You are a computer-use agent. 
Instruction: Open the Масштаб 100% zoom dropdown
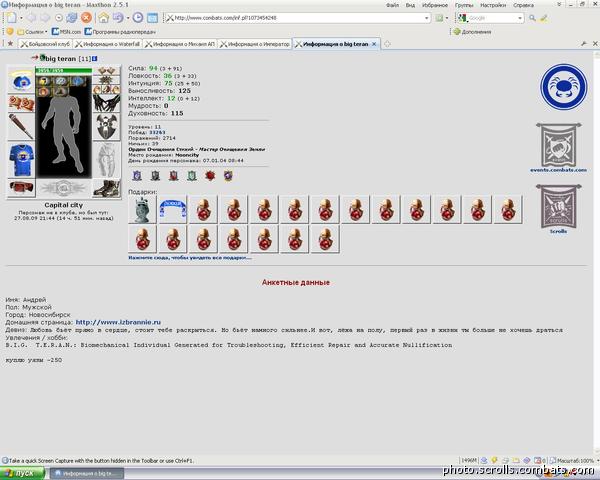point(598,460)
